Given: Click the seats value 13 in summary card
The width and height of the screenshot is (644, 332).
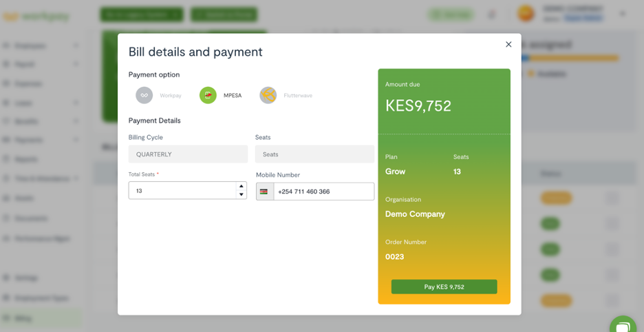Looking at the screenshot, I should [x=457, y=172].
